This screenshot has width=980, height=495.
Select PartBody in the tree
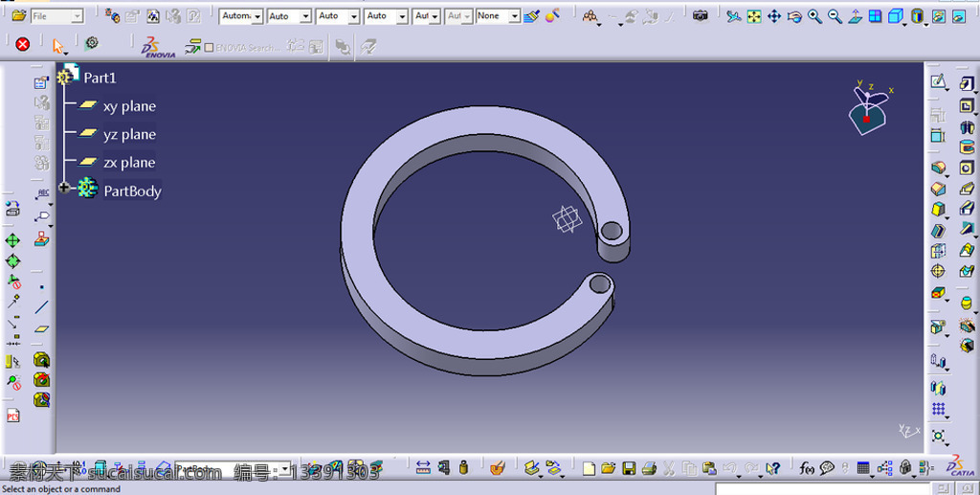coord(132,191)
